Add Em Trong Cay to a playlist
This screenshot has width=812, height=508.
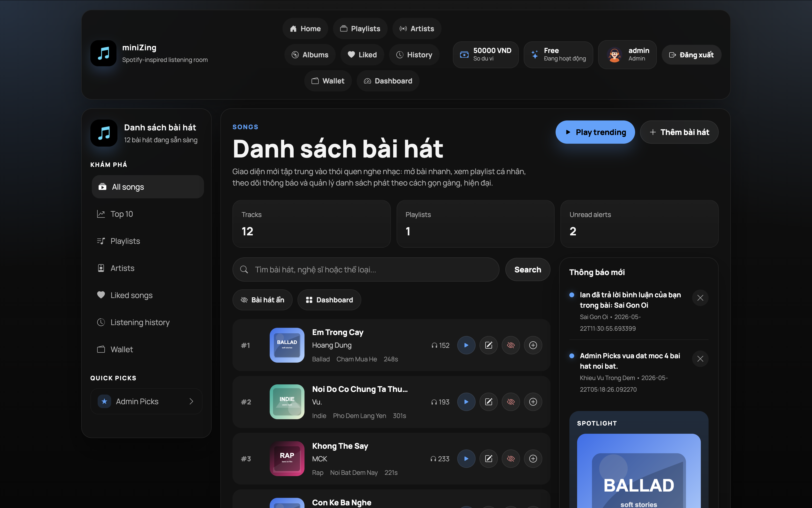pos(533,345)
